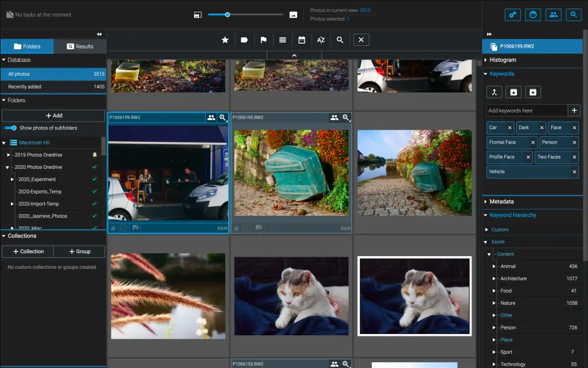Switch to the Folders tab
The image size is (588, 368).
pyautogui.click(x=27, y=47)
